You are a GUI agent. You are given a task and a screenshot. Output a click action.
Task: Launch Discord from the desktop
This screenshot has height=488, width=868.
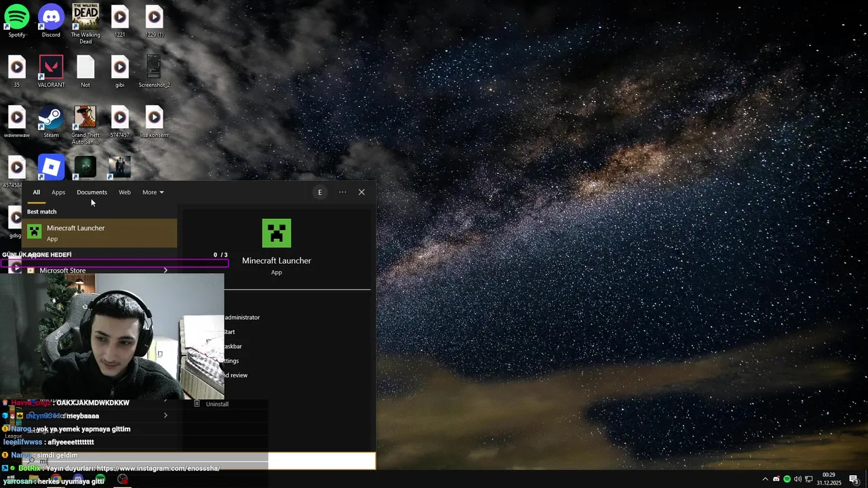51,21
